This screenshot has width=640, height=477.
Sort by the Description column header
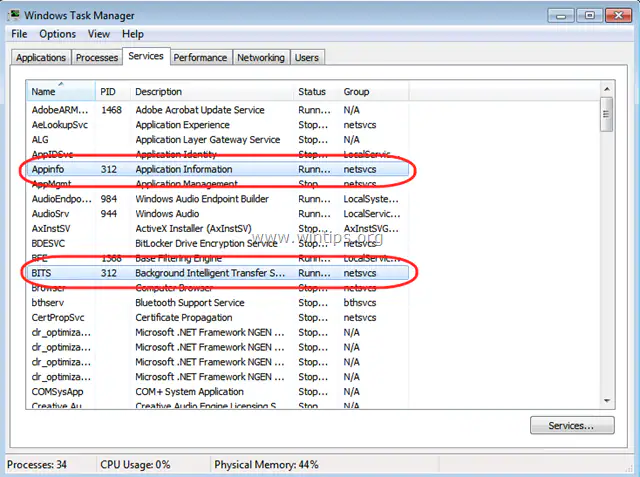click(212, 91)
